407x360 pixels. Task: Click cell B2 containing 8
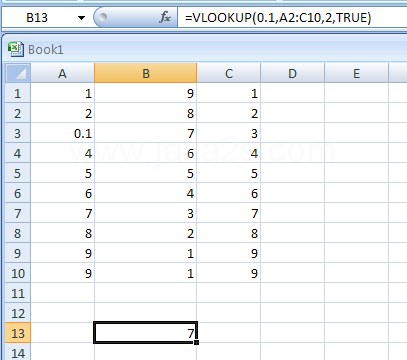146,113
